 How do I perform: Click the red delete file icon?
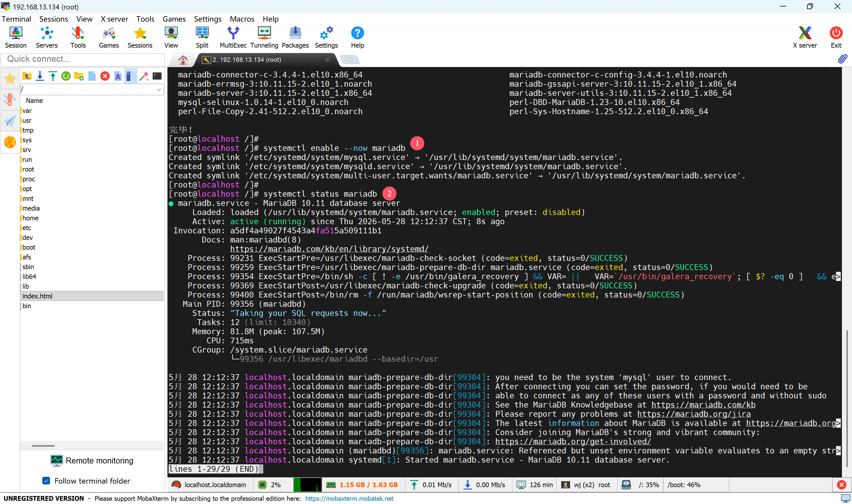(105, 76)
